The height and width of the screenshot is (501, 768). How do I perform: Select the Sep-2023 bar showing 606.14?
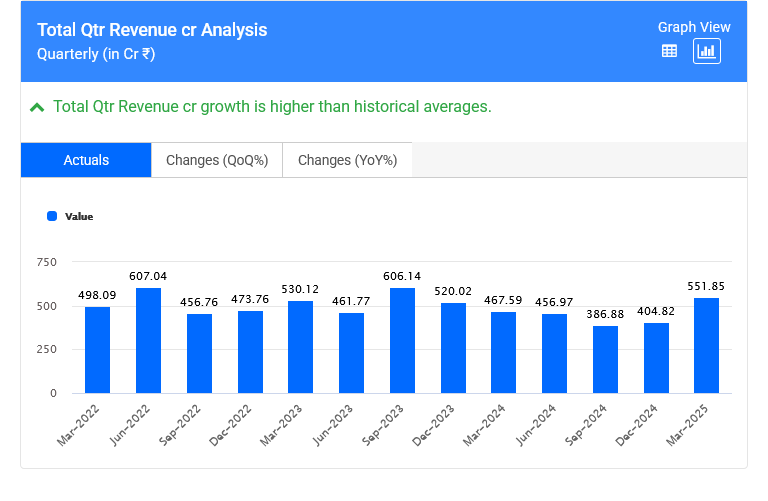tap(402, 341)
